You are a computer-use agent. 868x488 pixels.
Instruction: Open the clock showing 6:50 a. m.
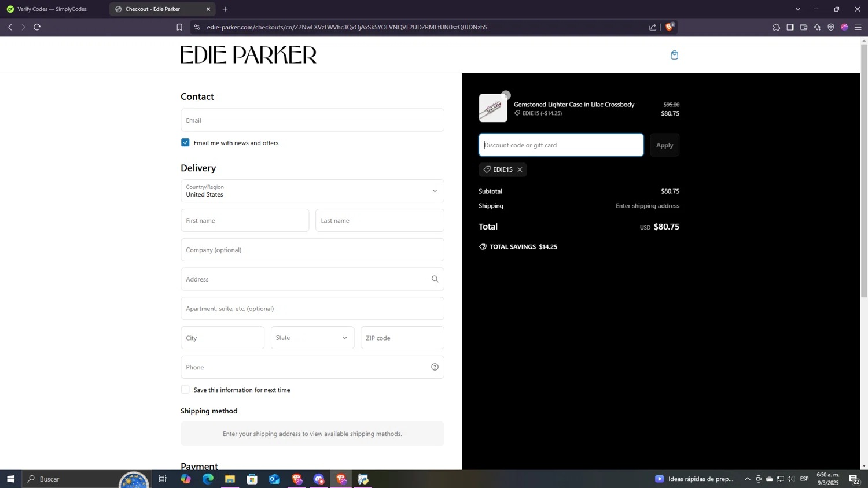[828, 479]
